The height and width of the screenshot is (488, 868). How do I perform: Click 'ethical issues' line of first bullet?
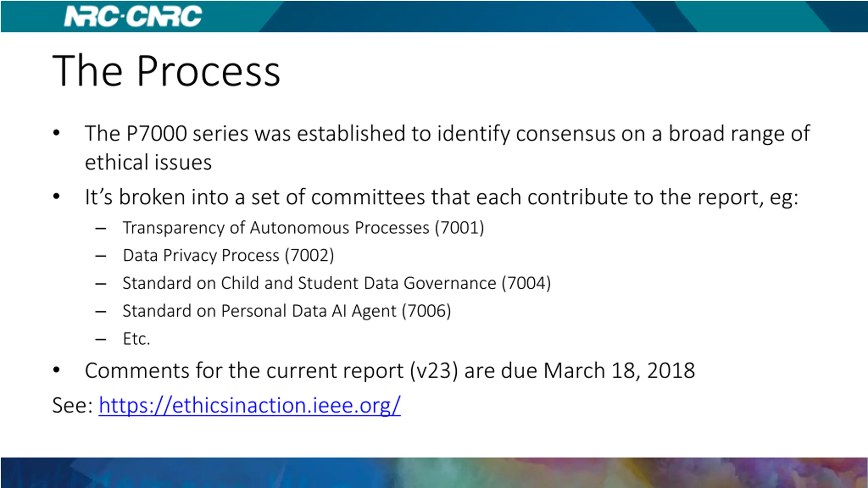[x=148, y=162]
